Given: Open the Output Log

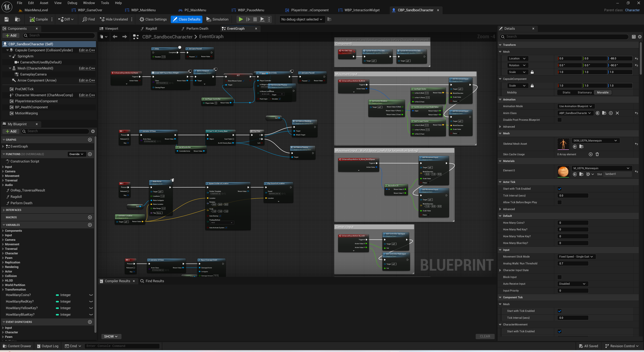Looking at the screenshot, I should 48,346.
